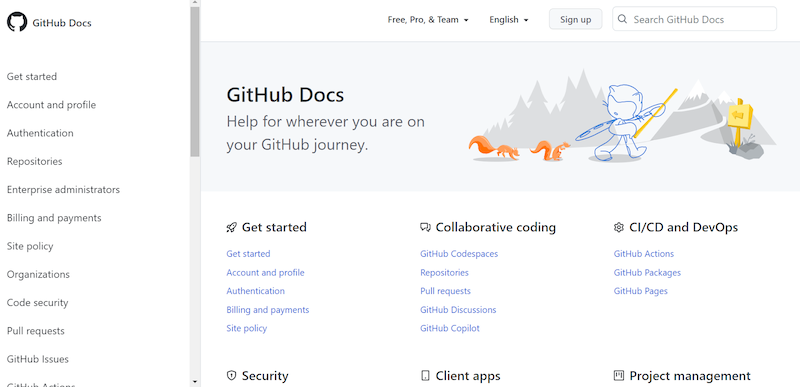Open Authentication link in main content

(x=256, y=291)
